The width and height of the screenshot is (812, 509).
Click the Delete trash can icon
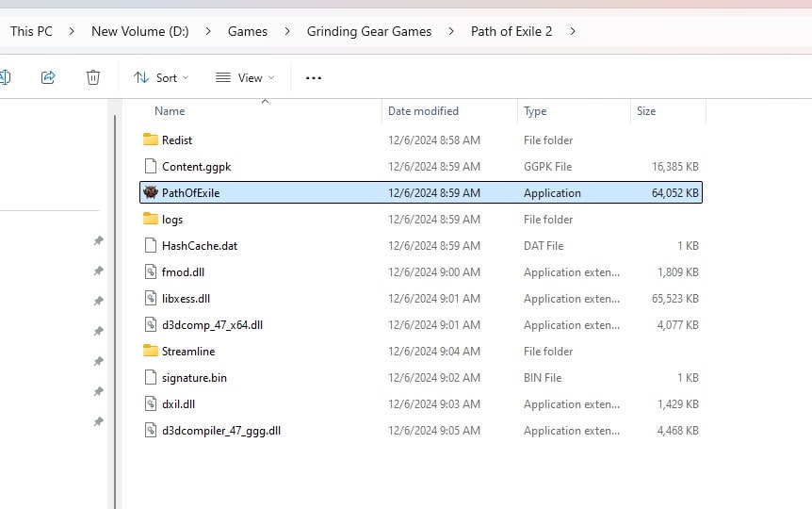[x=93, y=77]
